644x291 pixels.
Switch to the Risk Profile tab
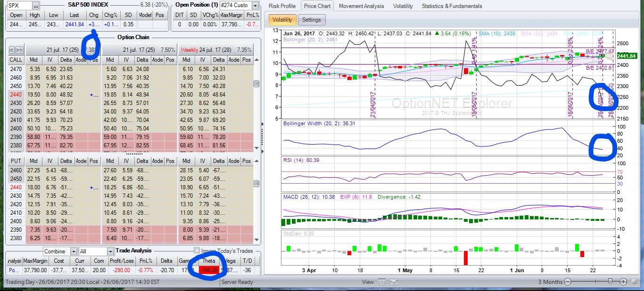pos(282,6)
